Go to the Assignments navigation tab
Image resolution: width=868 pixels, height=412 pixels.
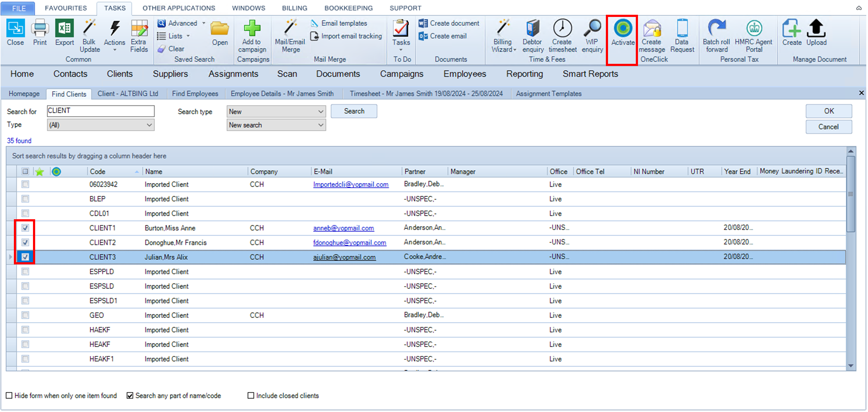point(233,74)
